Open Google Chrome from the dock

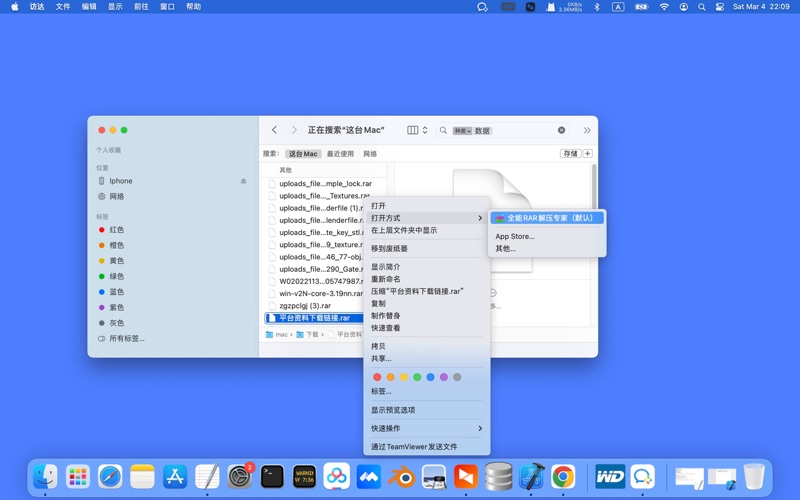click(563, 477)
